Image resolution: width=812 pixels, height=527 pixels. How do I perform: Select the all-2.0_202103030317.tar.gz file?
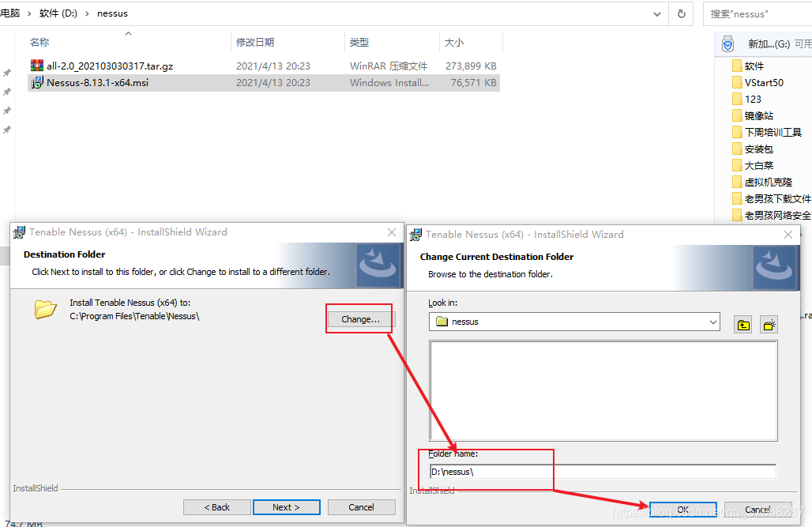coord(110,66)
